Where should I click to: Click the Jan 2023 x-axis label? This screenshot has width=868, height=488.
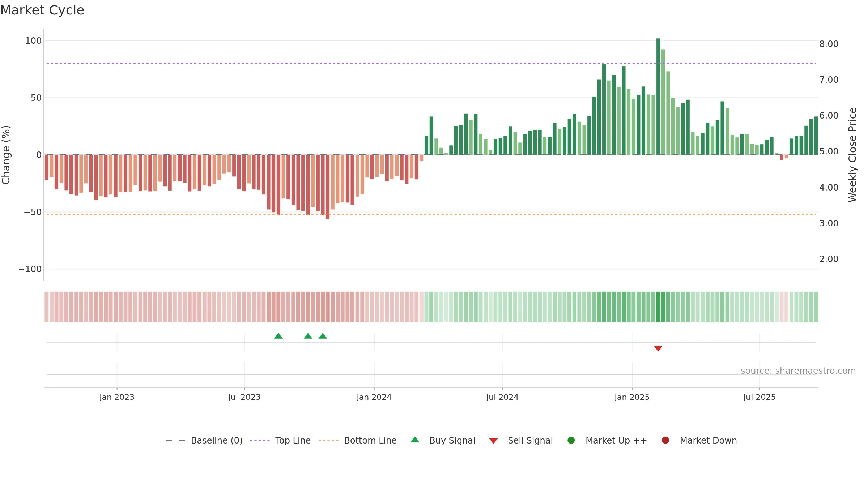[117, 397]
